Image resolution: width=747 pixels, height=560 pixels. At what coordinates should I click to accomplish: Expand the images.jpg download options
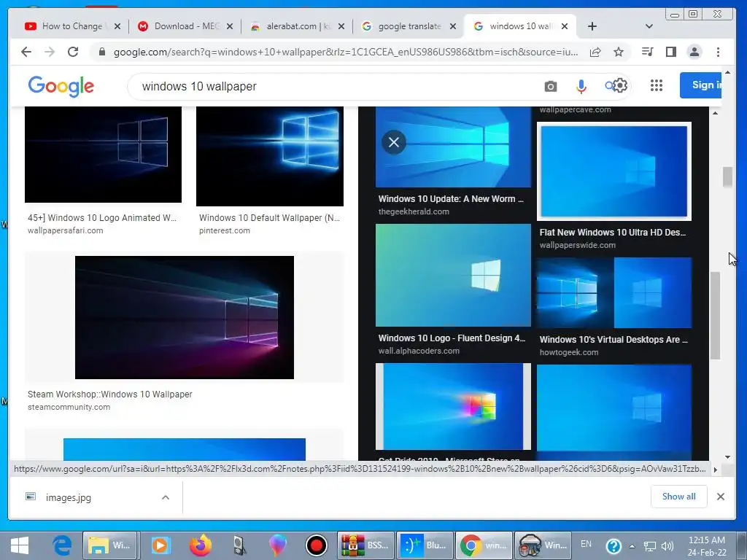[x=166, y=497]
